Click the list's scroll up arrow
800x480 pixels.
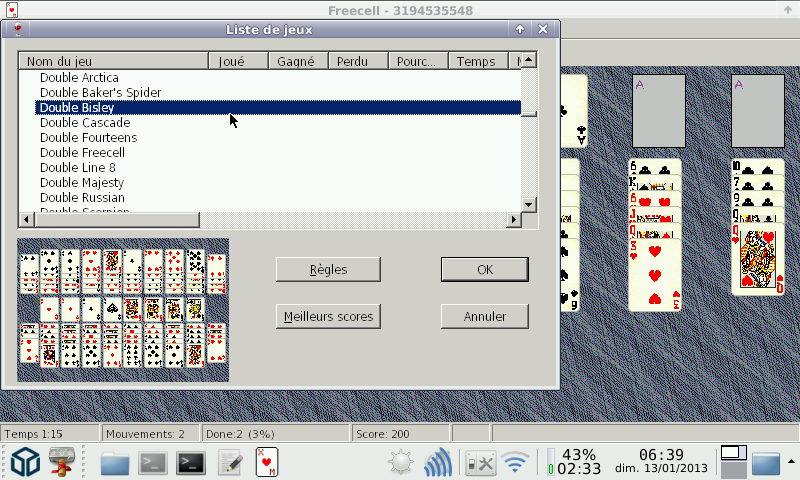[529, 60]
